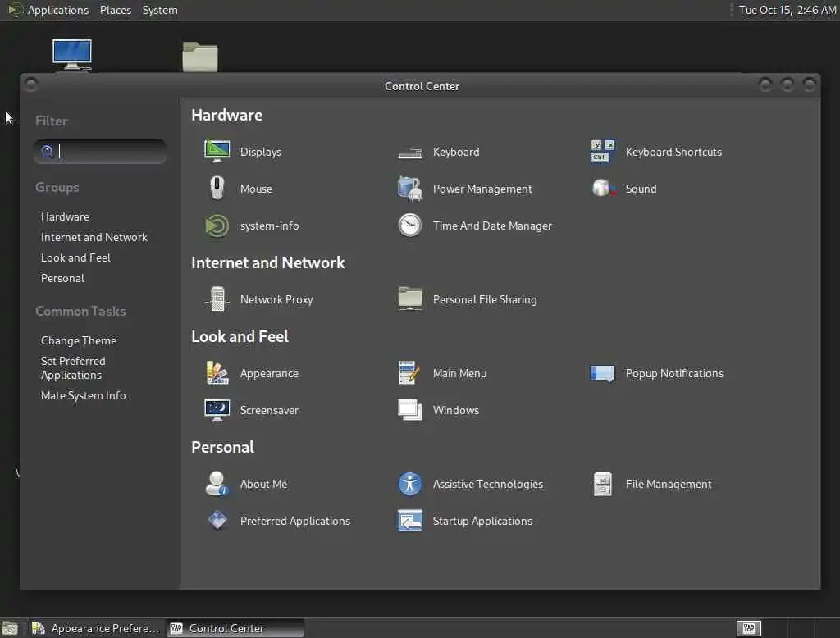Click the Assistive Technologies label
Viewport: 840px width, 638px height.
coord(488,485)
